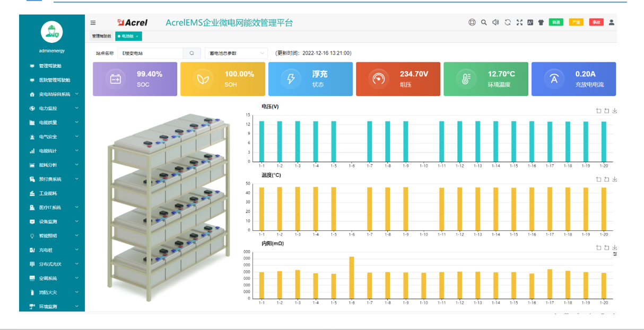
Task: Click the 充电桩 charger icon in sidebar
Action: click(32, 250)
